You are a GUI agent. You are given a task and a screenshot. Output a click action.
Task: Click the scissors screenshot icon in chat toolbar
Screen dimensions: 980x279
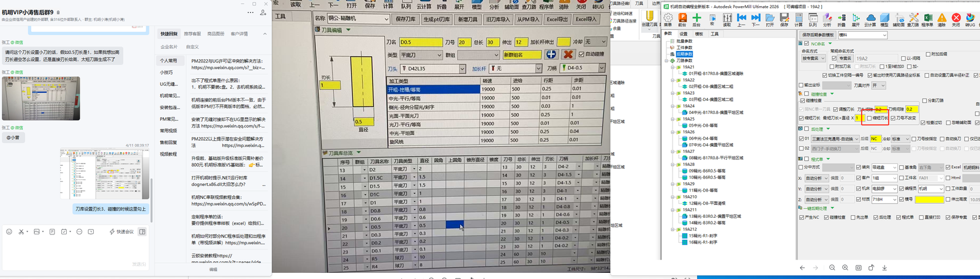pyautogui.click(x=21, y=231)
